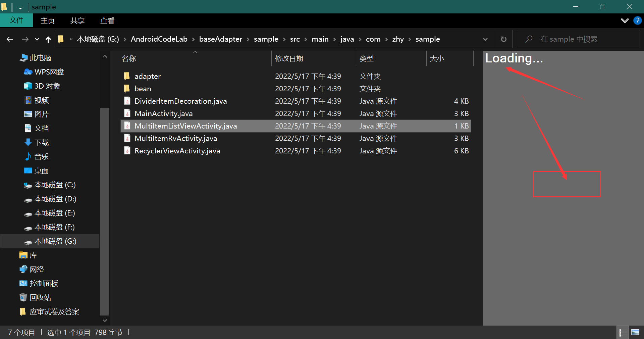Open the MultiItemListViewActivity.java file
644x339 pixels.
[185, 126]
